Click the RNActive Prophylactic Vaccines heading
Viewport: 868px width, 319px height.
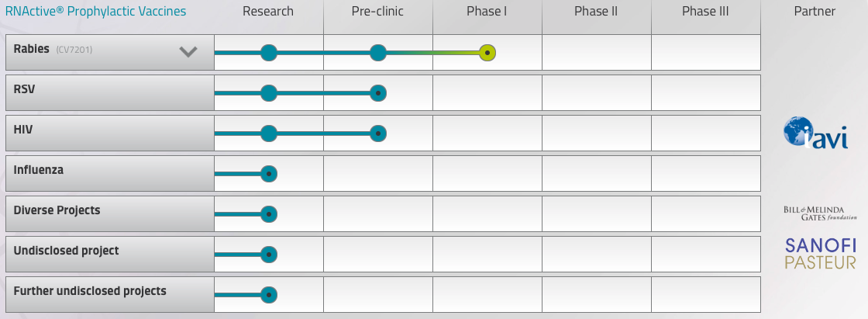click(95, 11)
